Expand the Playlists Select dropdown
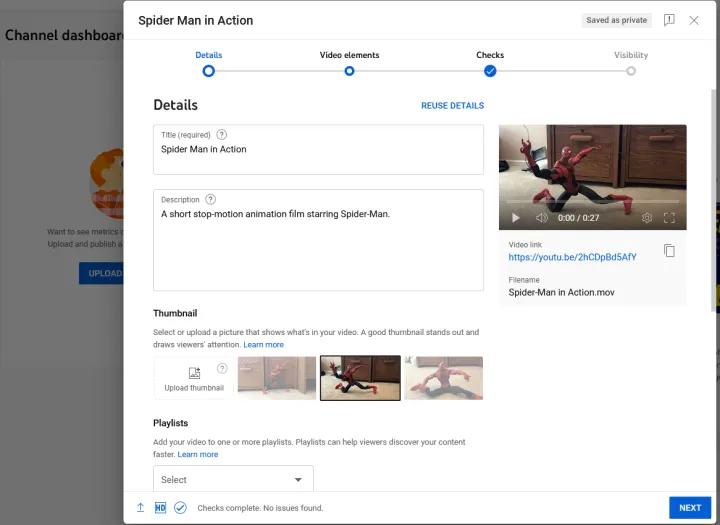Image resolution: width=720 pixels, height=525 pixels. [x=233, y=480]
